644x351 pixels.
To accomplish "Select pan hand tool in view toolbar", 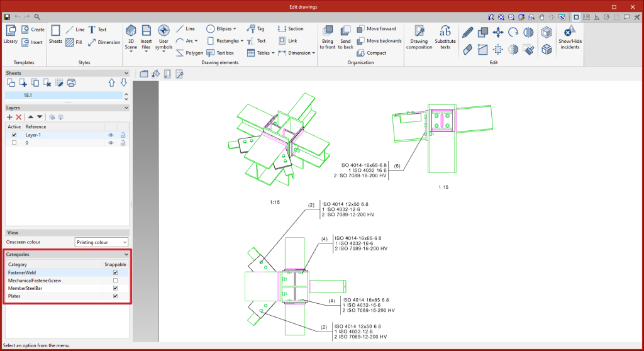I will point(541,17).
